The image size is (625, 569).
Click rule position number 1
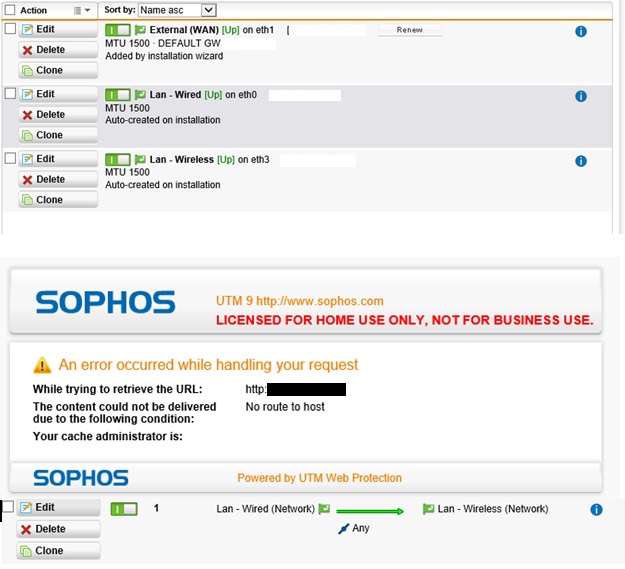[x=156, y=508]
